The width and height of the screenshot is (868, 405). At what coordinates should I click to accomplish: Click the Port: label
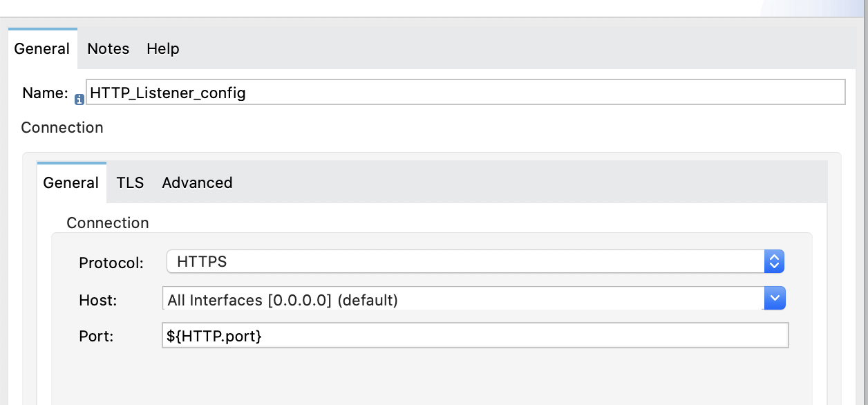point(96,336)
